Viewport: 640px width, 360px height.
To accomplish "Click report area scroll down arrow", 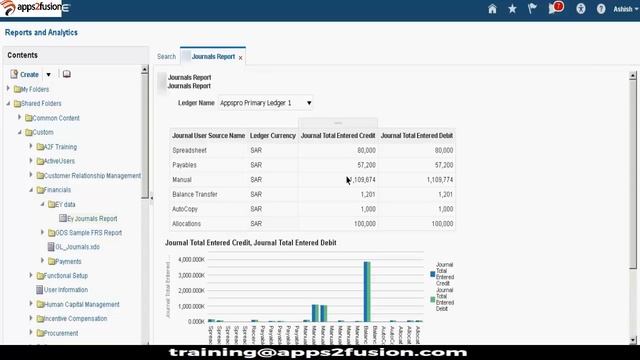I will [x=633, y=340].
